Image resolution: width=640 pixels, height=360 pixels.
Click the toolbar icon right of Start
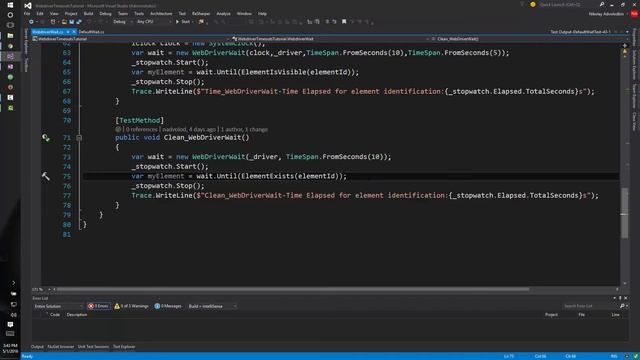point(201,22)
